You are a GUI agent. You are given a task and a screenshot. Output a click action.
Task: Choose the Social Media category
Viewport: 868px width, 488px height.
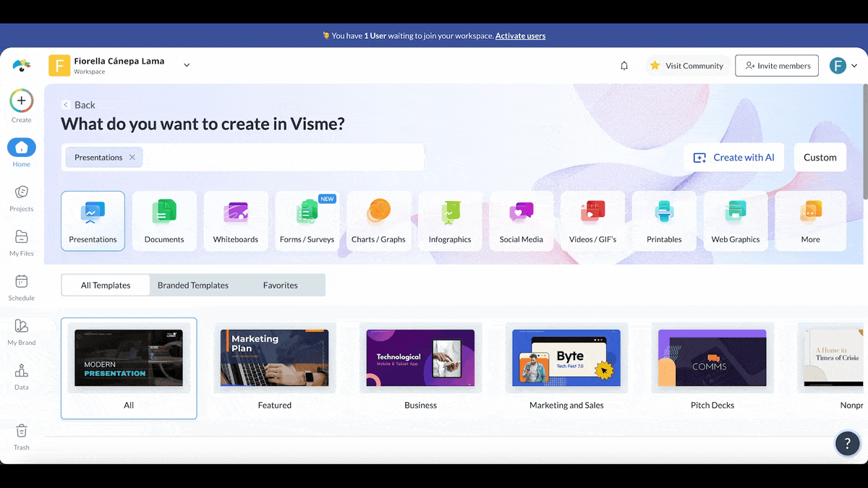522,221
